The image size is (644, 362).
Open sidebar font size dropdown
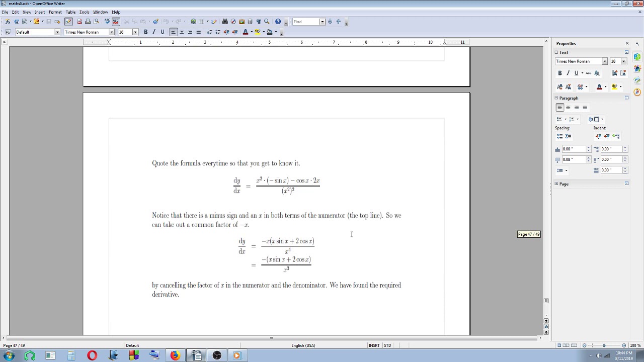[623, 61]
